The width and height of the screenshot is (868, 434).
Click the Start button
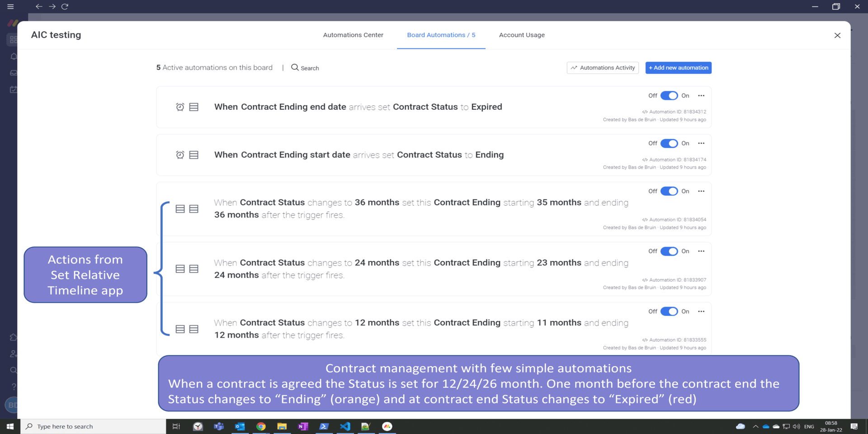10,426
